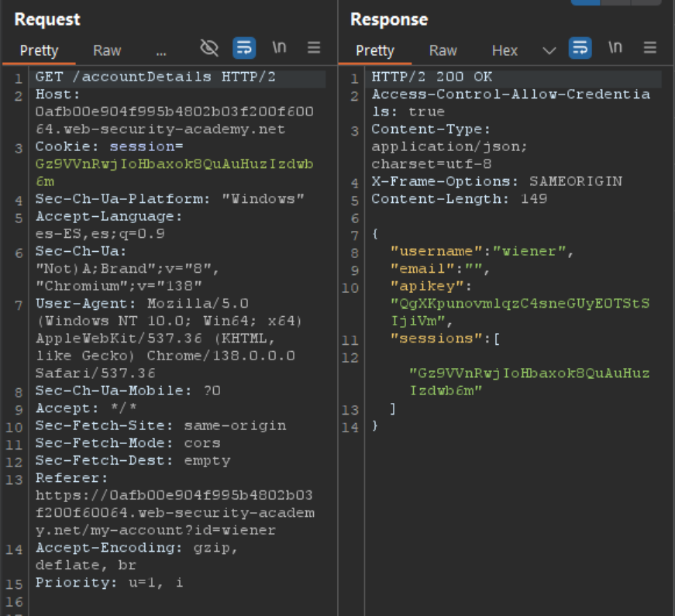
Task: Click the Host header domain value
Action: point(174,120)
